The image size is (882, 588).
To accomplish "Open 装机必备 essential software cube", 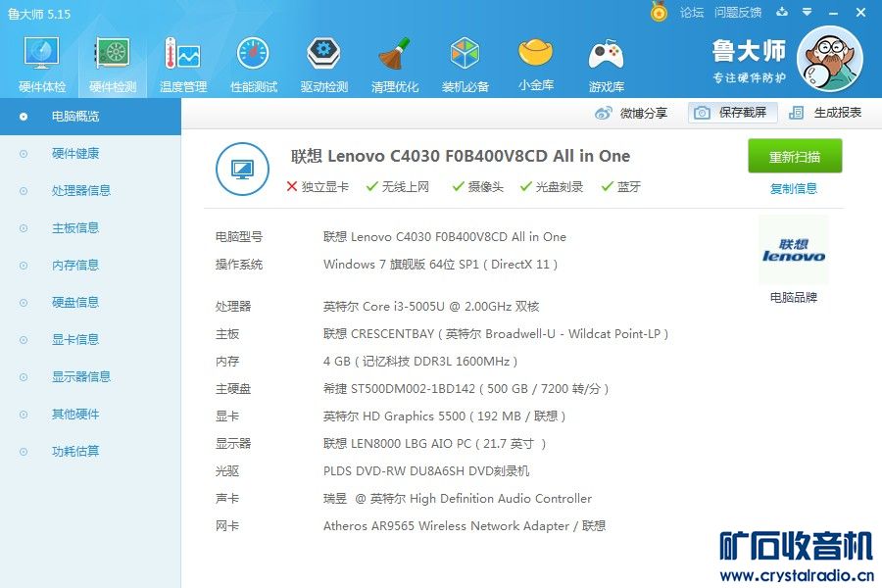I will point(465,64).
